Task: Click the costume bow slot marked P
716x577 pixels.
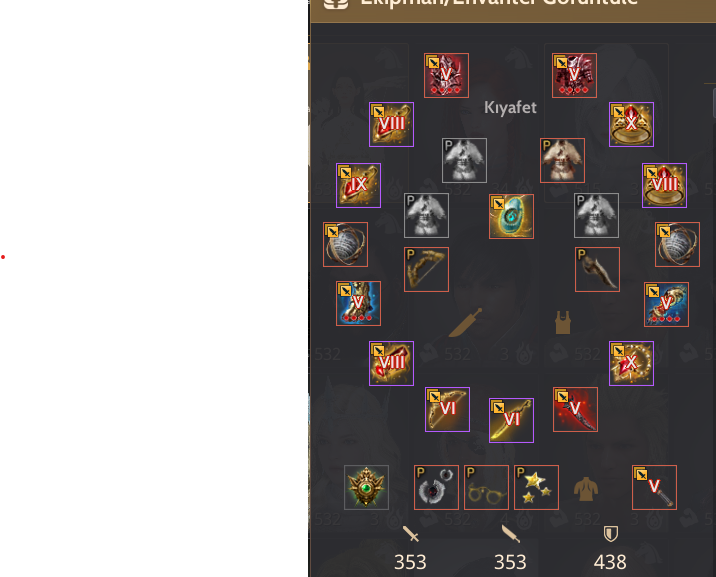Action: [x=426, y=270]
